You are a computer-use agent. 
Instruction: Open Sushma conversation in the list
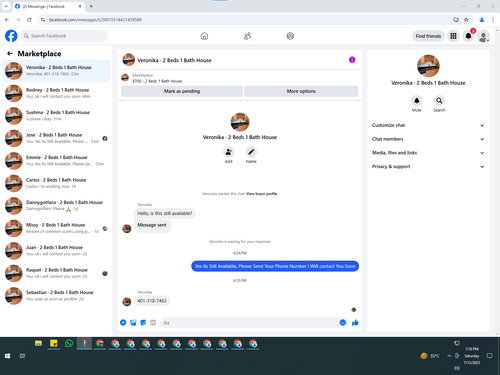(56, 115)
